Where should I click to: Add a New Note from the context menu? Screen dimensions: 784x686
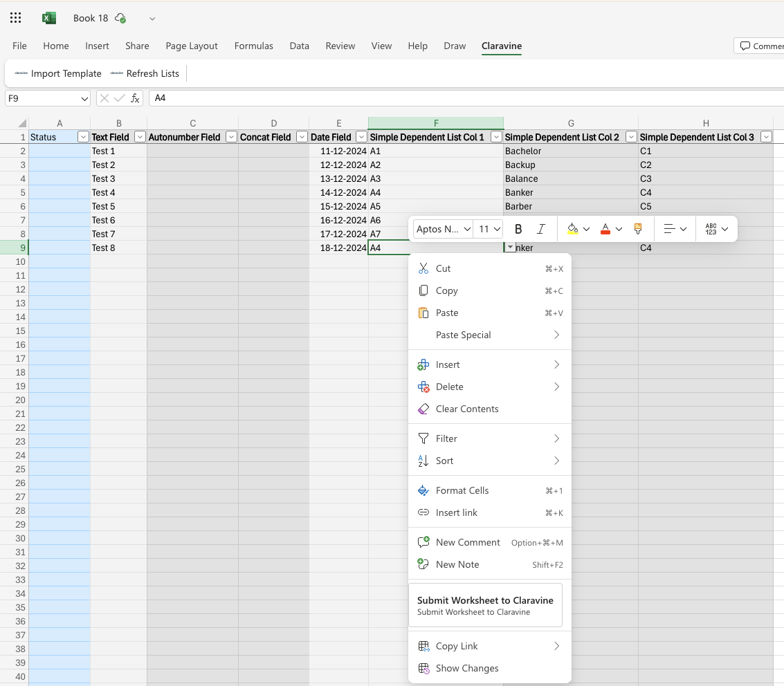tap(490, 564)
